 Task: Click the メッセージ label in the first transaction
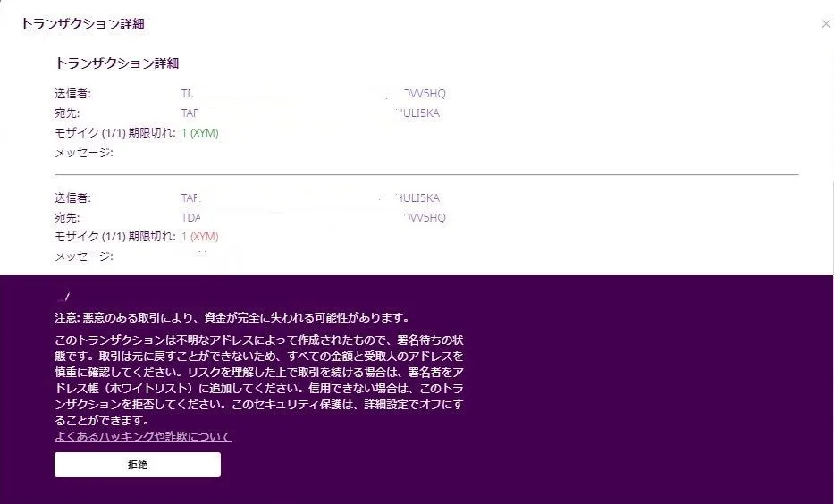click(x=84, y=153)
